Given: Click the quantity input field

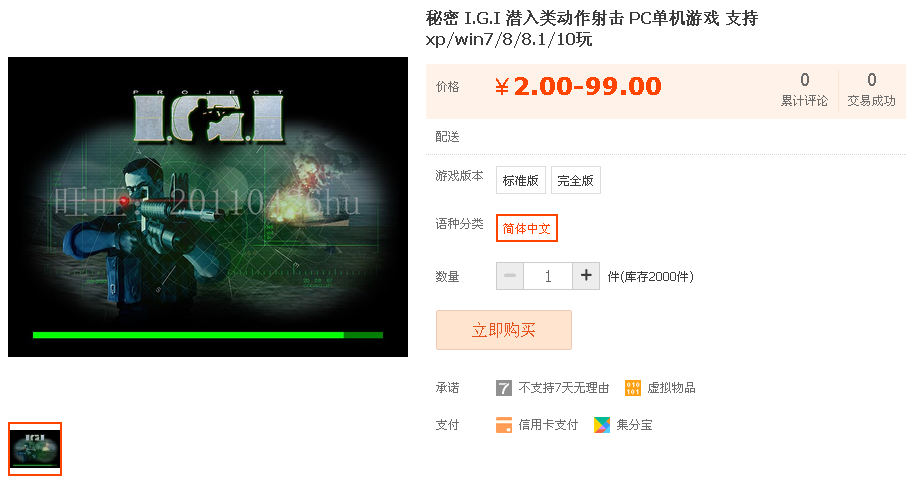Looking at the screenshot, I should [548, 276].
